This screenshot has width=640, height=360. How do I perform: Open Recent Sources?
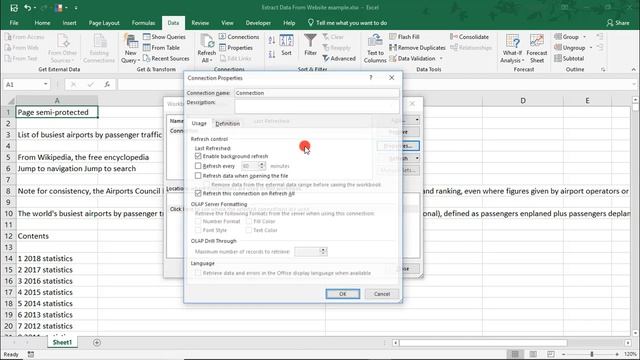coord(166,58)
